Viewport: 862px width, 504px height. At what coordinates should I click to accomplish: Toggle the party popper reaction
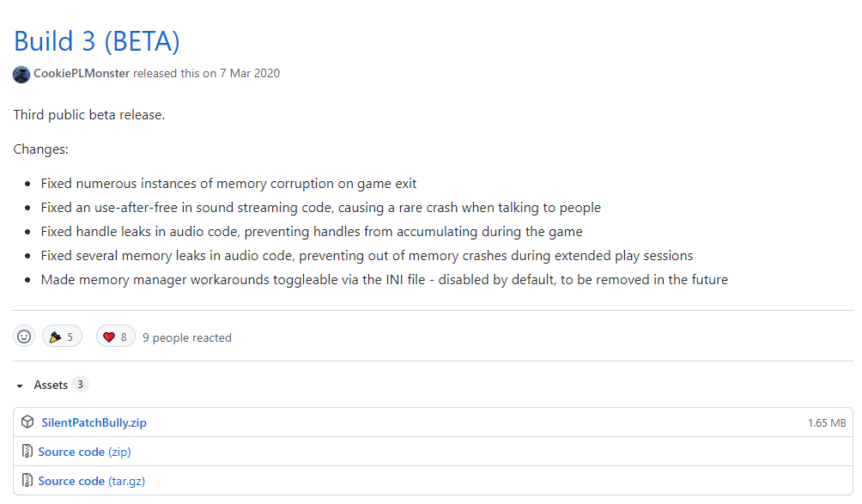point(62,337)
